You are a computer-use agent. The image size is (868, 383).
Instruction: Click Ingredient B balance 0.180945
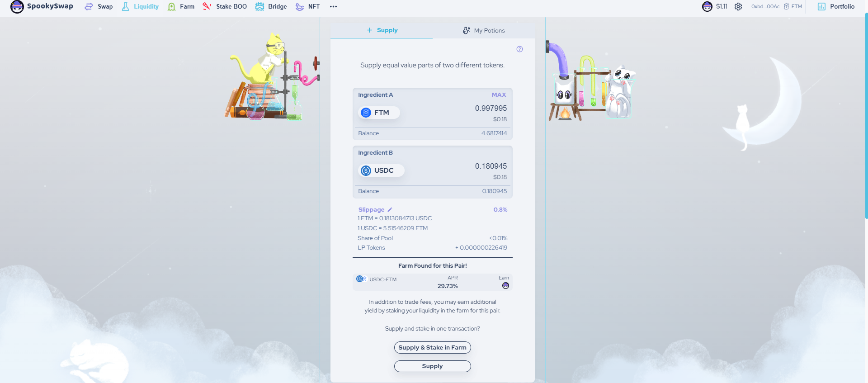(x=494, y=191)
